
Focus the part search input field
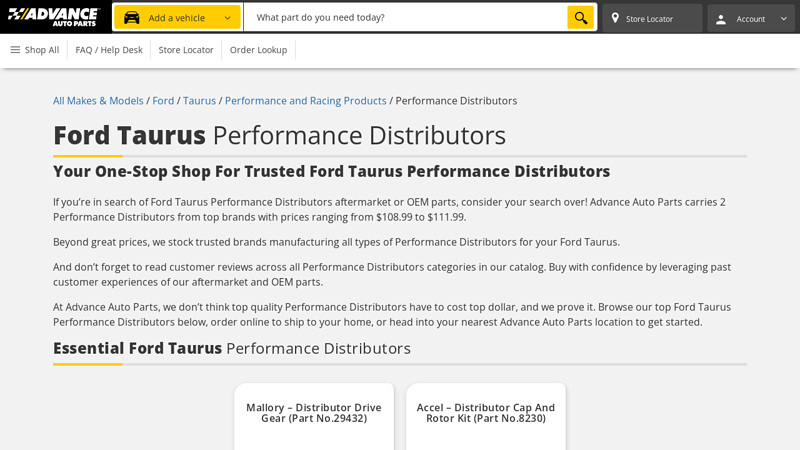(x=406, y=17)
